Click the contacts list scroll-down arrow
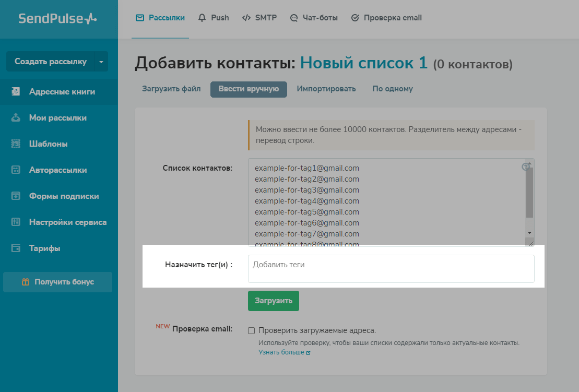The height and width of the screenshot is (392, 579). 529,232
